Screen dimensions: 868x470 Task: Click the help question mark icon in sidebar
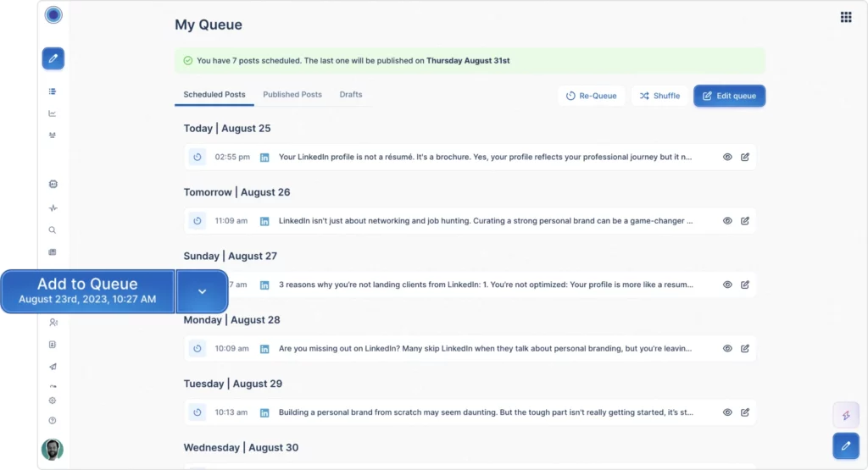pyautogui.click(x=53, y=421)
